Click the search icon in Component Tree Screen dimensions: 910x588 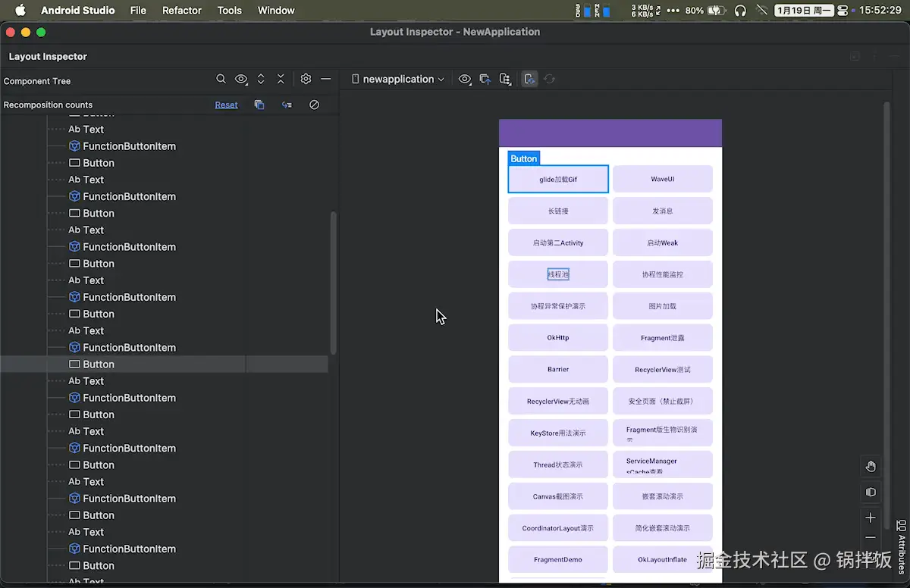(x=221, y=79)
